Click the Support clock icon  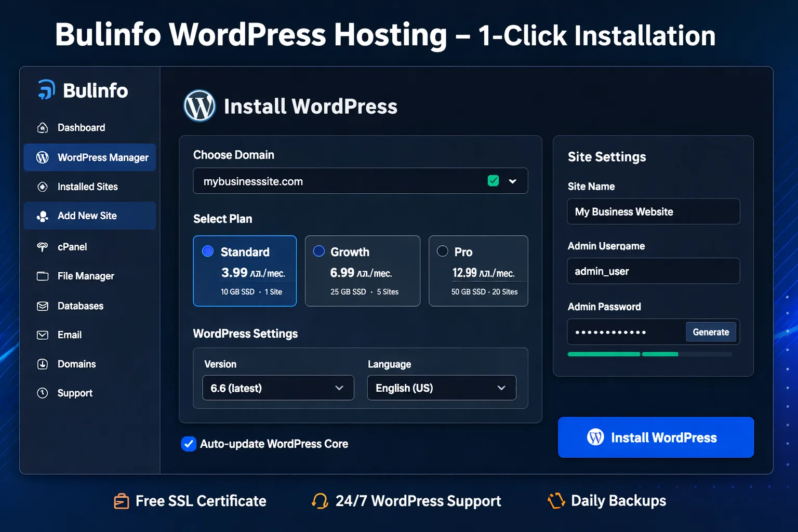(43, 393)
